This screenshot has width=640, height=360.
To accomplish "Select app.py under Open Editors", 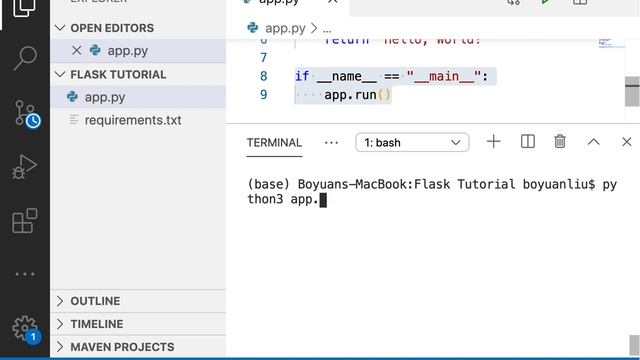I will coord(138,51).
